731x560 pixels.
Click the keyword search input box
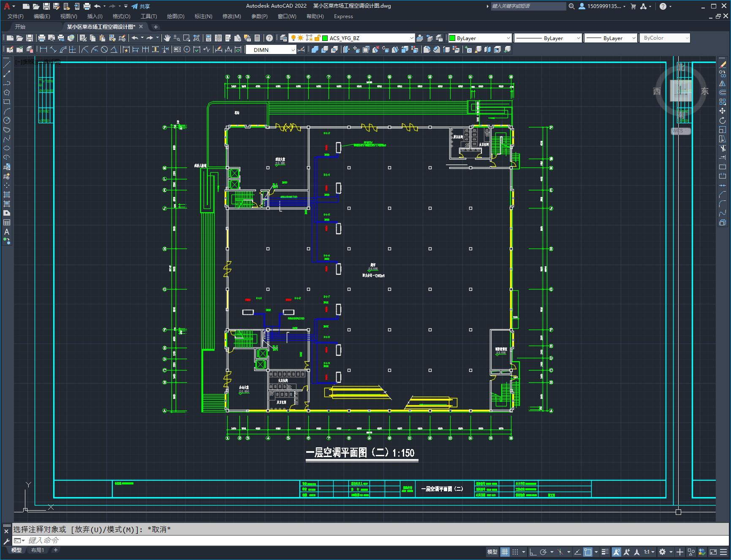(x=528, y=6)
